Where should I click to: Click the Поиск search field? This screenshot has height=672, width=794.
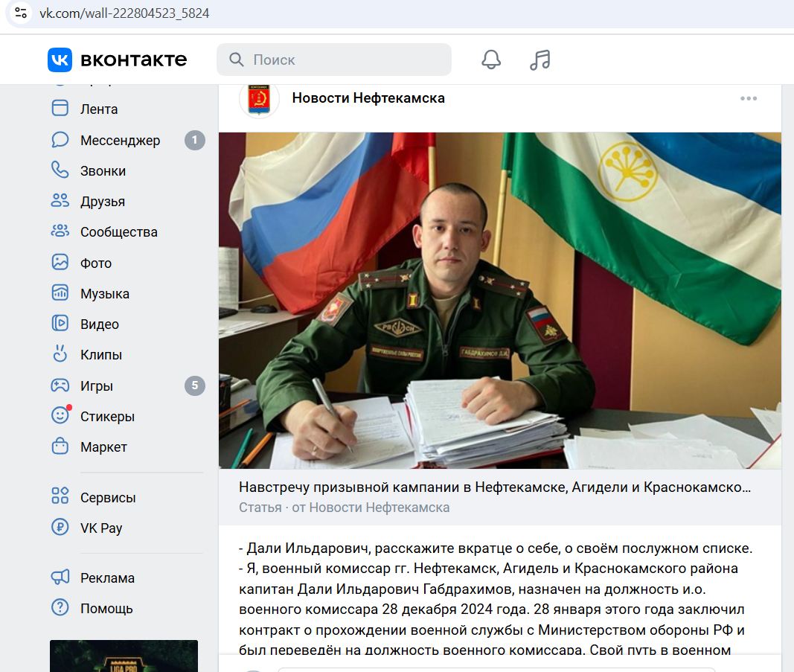pos(334,60)
